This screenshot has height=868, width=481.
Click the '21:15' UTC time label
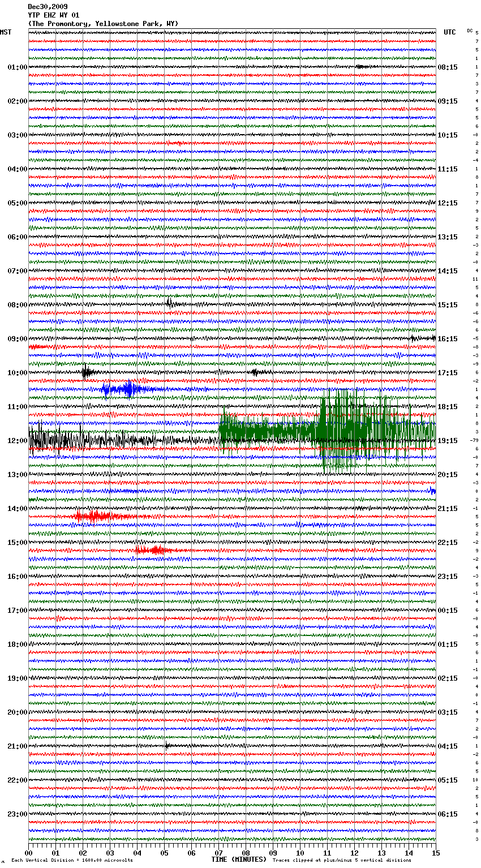tap(448, 509)
